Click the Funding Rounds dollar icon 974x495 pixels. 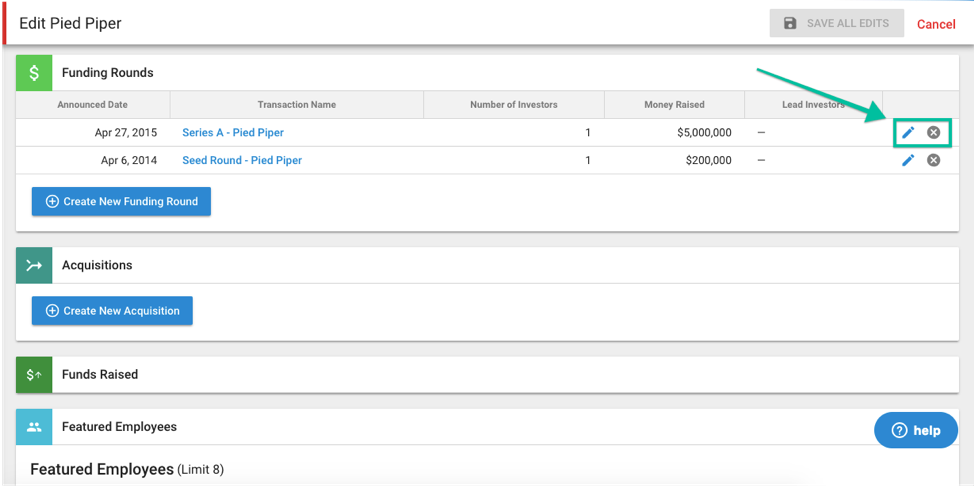(34, 73)
